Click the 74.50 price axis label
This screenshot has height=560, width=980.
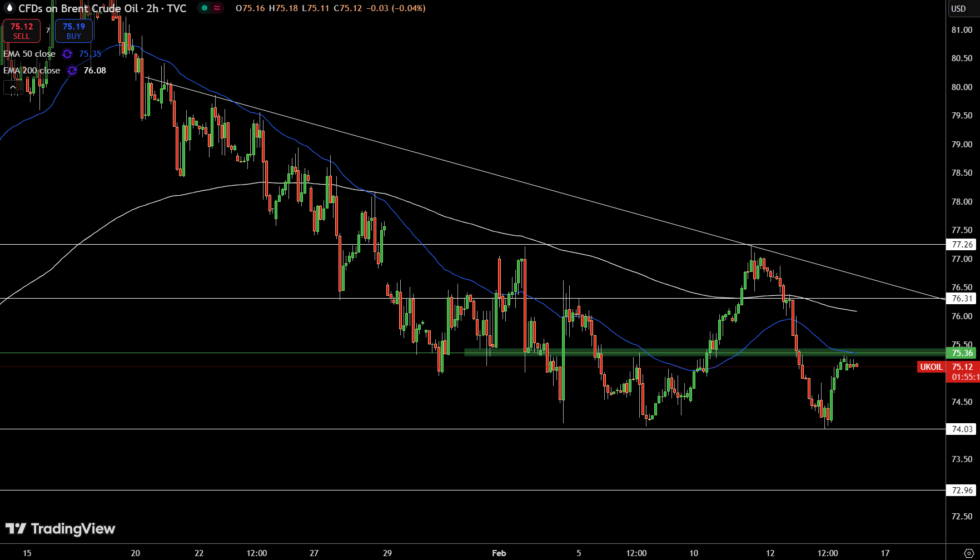coord(962,402)
